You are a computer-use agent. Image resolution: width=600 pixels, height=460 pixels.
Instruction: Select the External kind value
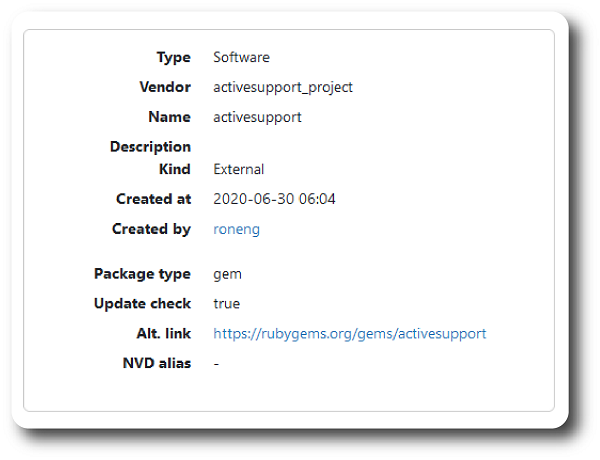click(239, 169)
